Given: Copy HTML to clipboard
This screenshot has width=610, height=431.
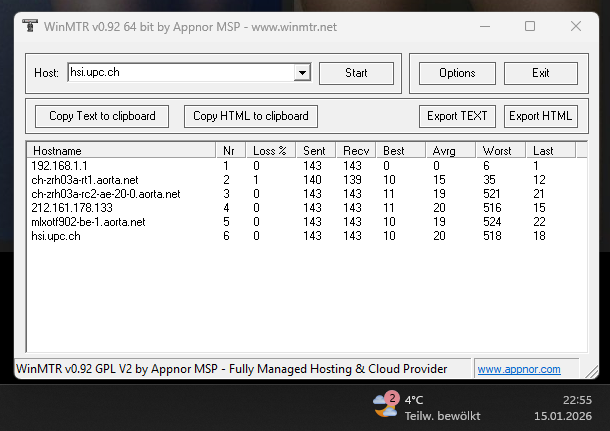Looking at the screenshot, I should click(251, 116).
